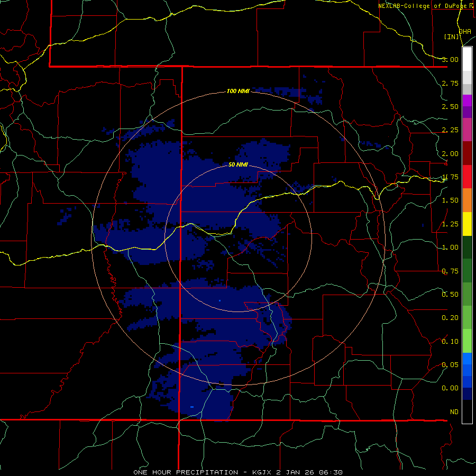Click the 50 NMI range ring label
Screen dimensions: 476x476
click(238, 164)
